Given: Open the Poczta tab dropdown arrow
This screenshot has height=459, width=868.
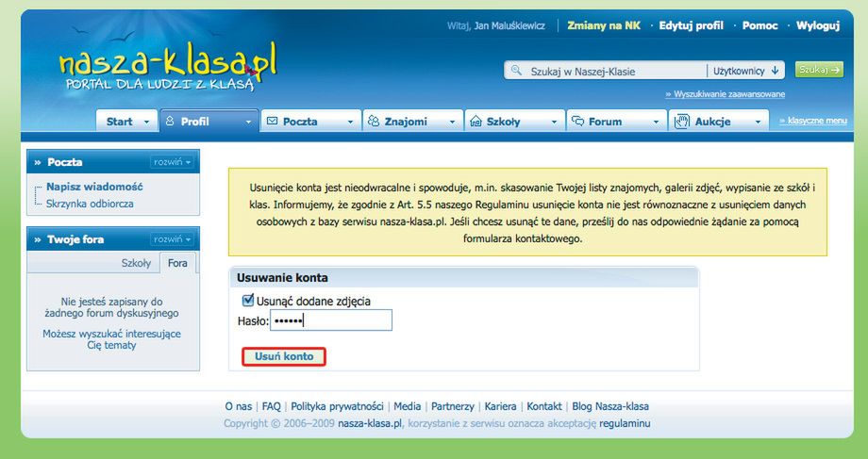Looking at the screenshot, I should point(350,123).
